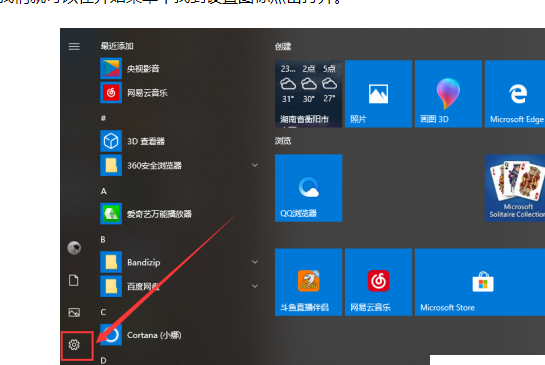
Task: Click the A letter group header
Action: 104,191
